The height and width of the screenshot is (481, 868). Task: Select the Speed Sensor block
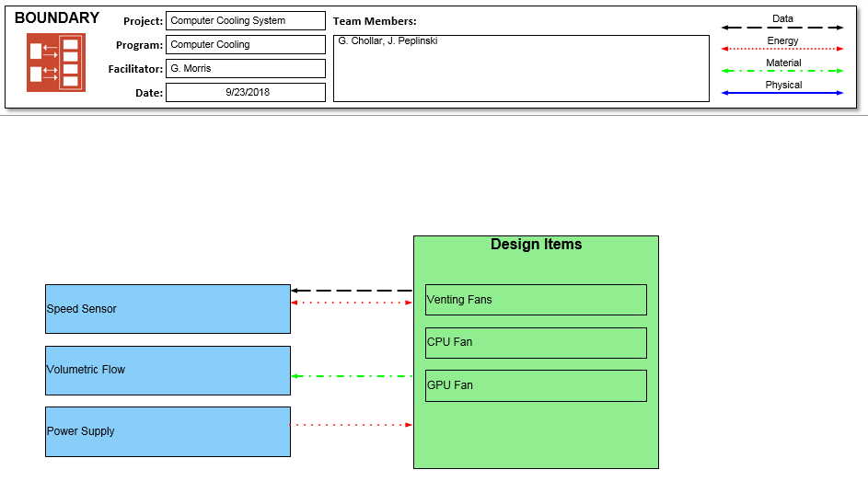[168, 309]
